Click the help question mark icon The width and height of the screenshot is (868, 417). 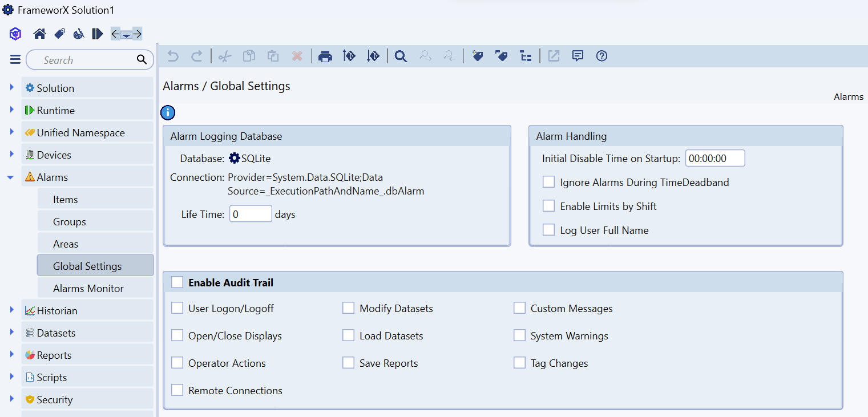pyautogui.click(x=601, y=56)
